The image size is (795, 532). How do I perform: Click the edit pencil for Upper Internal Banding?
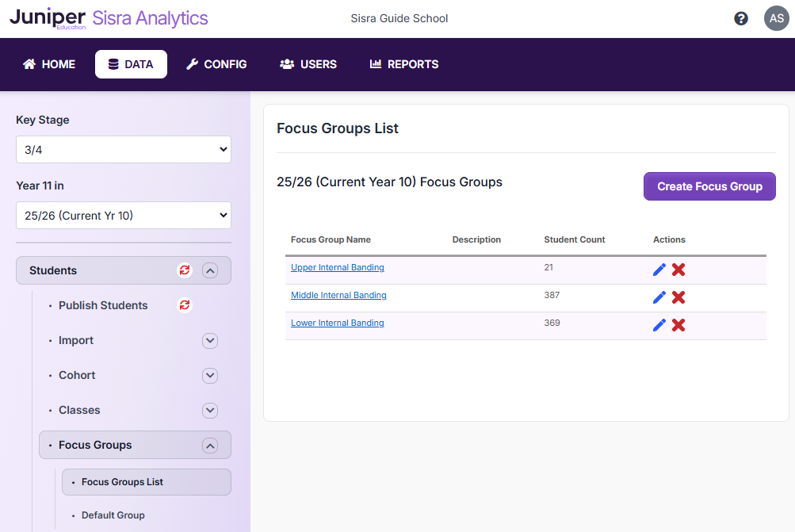coord(659,270)
